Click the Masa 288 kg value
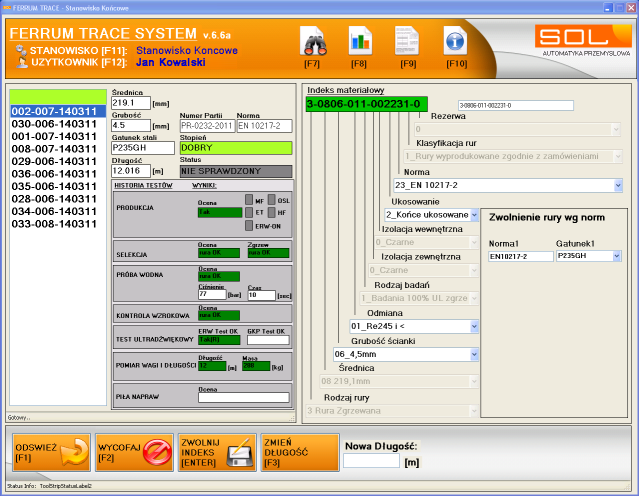639x496 pixels. tap(256, 366)
